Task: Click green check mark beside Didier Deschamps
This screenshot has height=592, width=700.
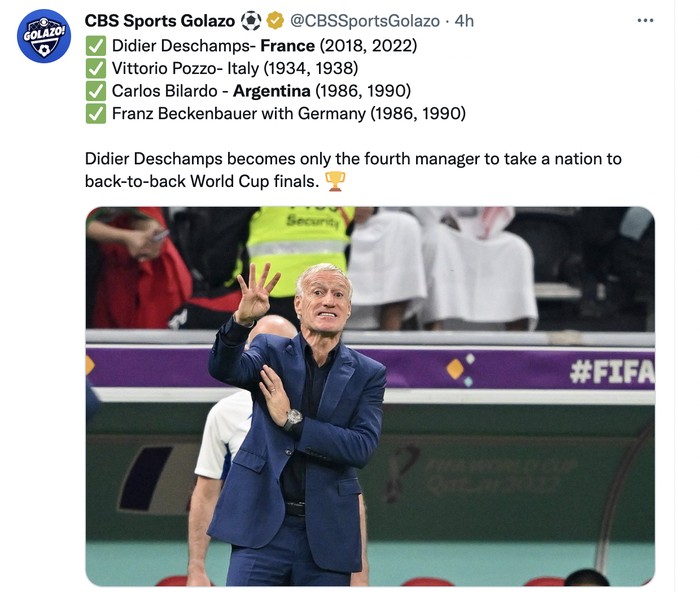Action: point(95,45)
